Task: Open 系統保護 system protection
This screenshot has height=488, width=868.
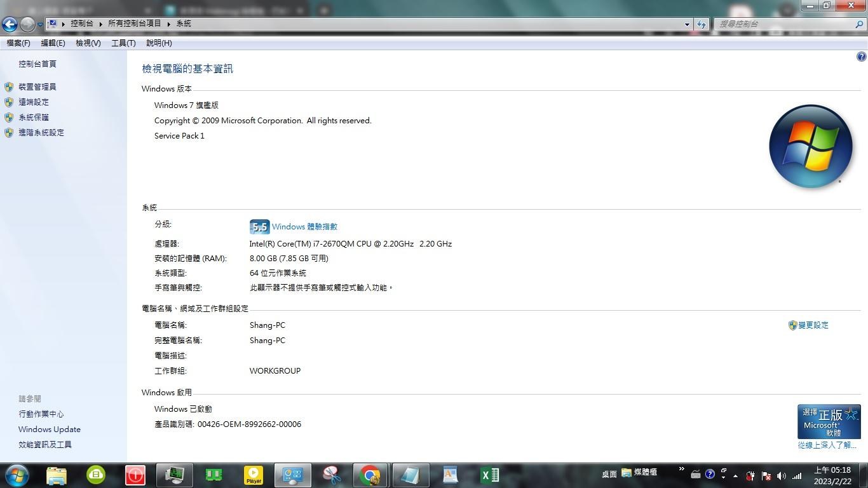Action: [x=33, y=118]
